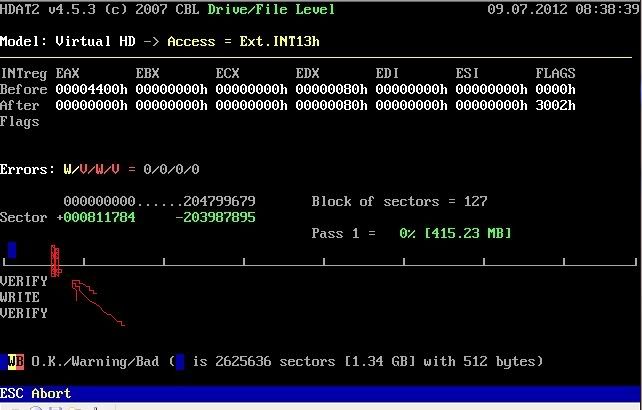The width and height of the screenshot is (642, 410).
Task: Click the end sector 204799679
Action: [219, 201]
